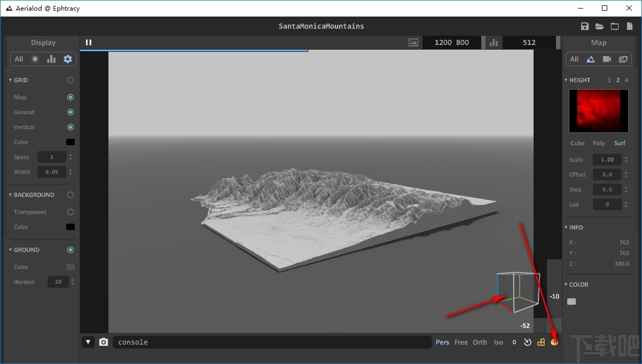Select Poly height mode

pos(599,143)
